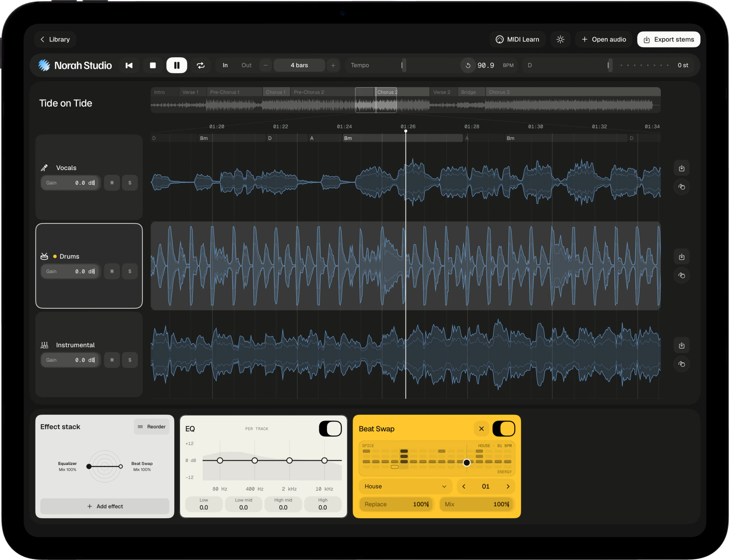This screenshot has width=729, height=560.
Task: Turn off the EQ effect switch
Action: tap(330, 429)
